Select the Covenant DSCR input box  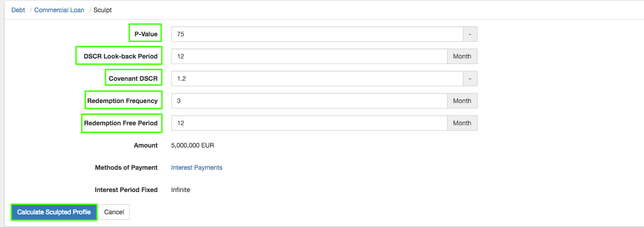(x=317, y=79)
